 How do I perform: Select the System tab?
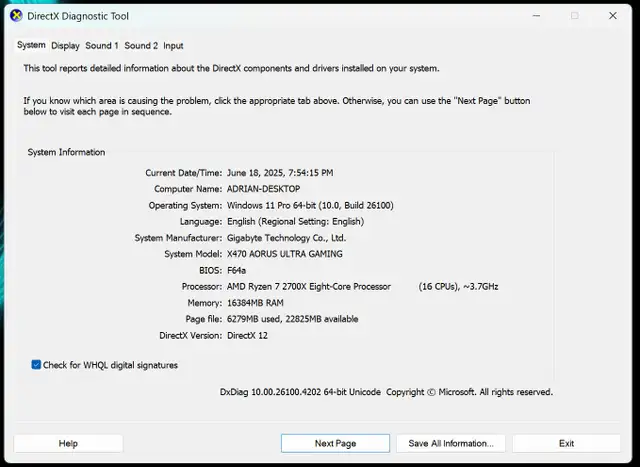[31, 45]
